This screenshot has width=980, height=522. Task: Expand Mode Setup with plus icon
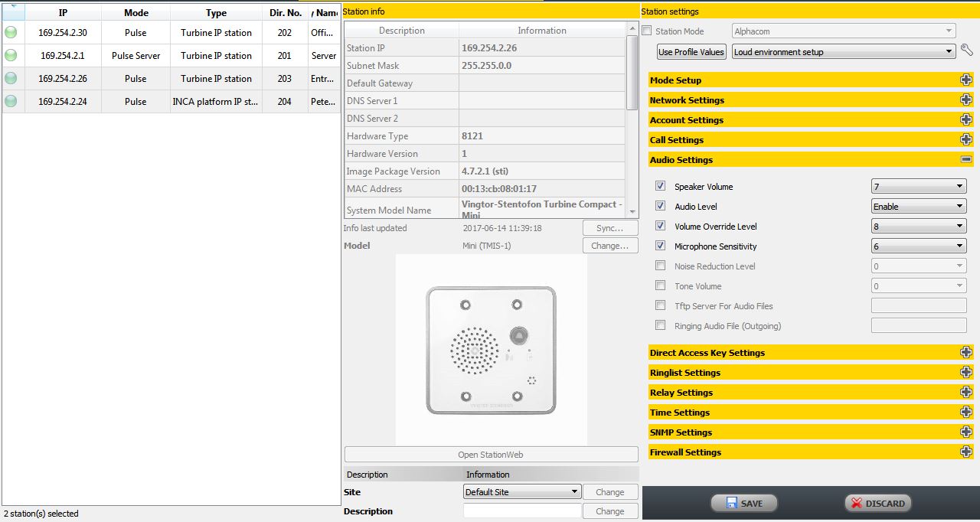[966, 80]
